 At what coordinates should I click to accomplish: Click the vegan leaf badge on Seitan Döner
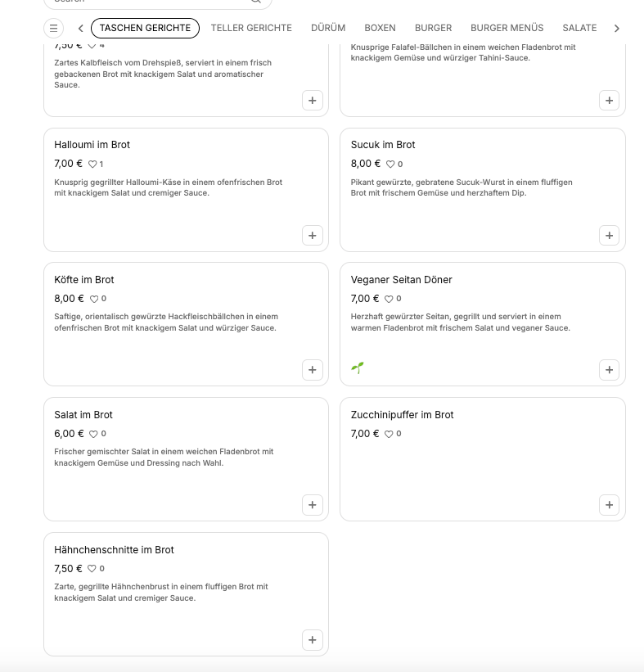click(x=358, y=368)
